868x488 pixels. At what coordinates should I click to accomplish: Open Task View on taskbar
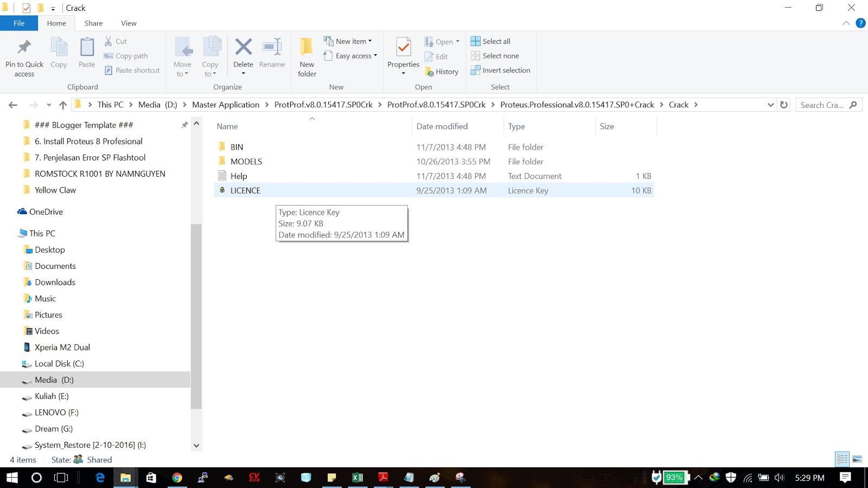61,478
